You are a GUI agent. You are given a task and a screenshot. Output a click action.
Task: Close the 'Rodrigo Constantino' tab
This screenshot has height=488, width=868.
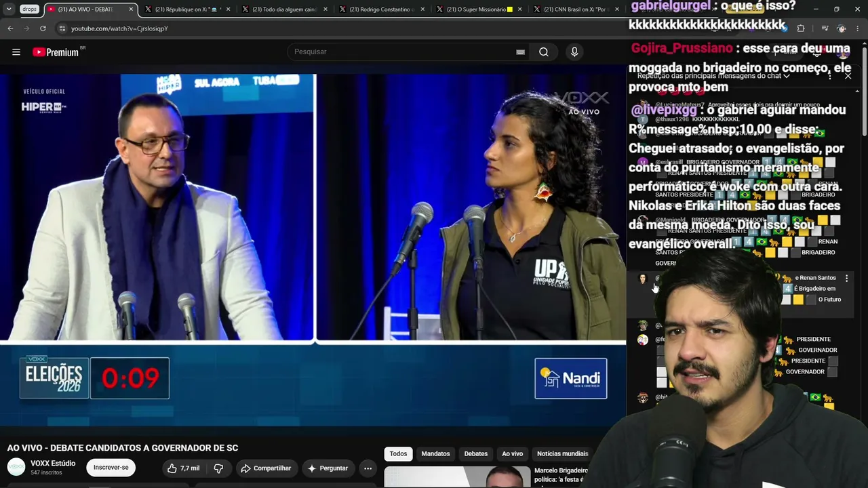pyautogui.click(x=423, y=9)
